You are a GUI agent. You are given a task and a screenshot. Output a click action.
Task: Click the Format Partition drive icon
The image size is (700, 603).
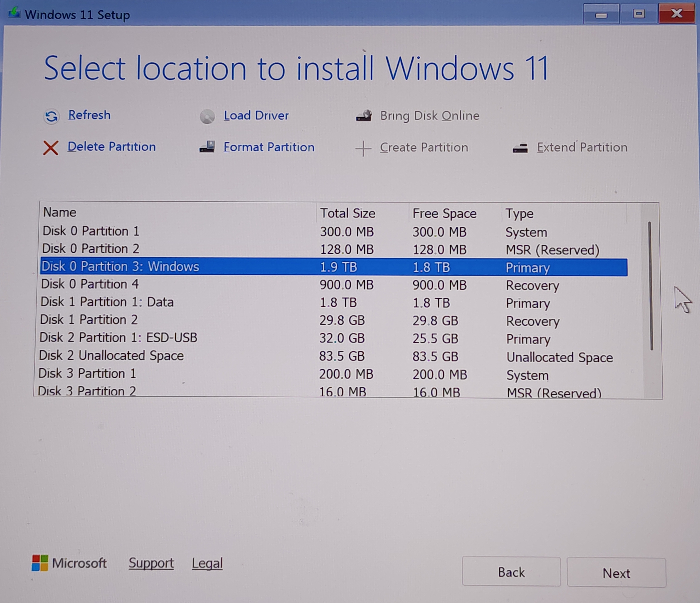click(207, 147)
